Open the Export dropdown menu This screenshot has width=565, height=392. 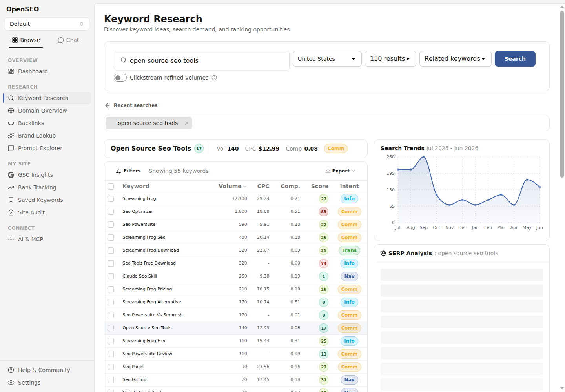(x=340, y=171)
